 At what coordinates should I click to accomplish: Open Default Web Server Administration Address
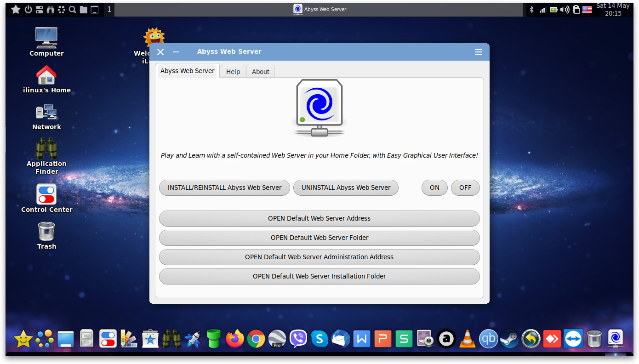(319, 257)
